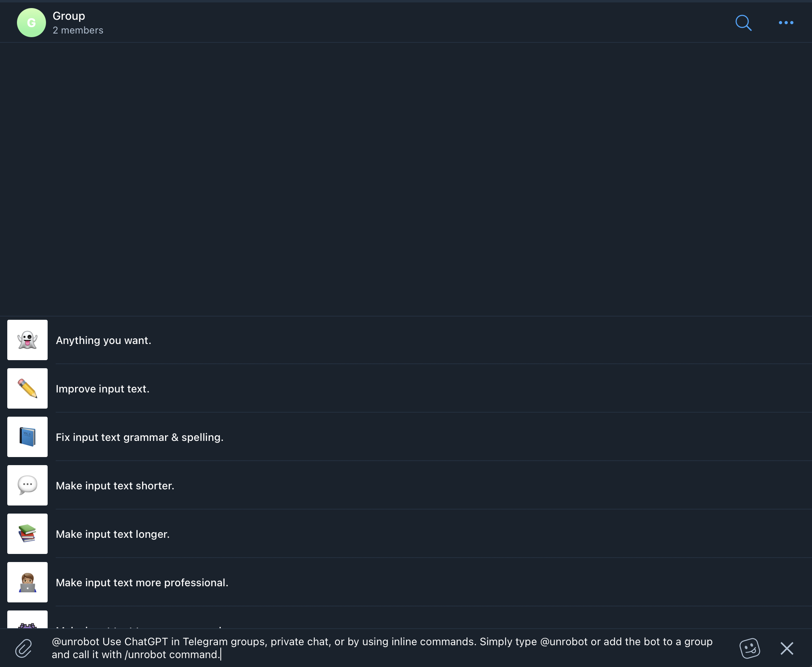Click the paperclip attach file icon
Viewport: 812px width, 667px height.
point(24,648)
